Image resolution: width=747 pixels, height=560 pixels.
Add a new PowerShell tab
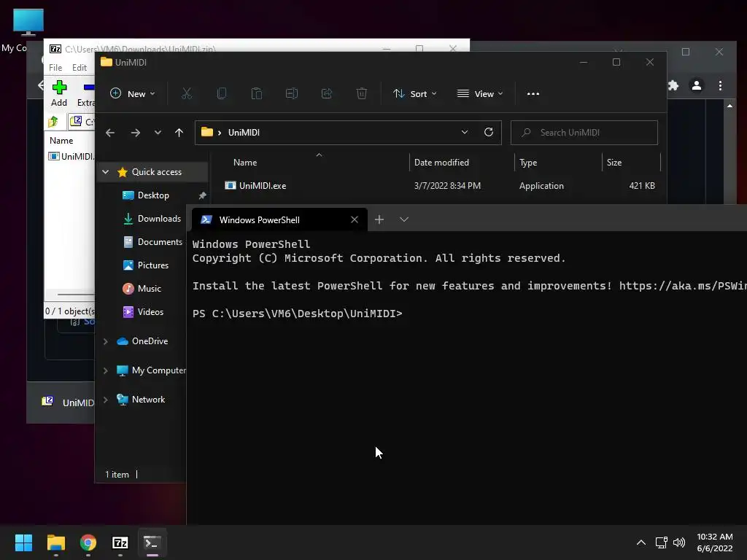coord(379,219)
